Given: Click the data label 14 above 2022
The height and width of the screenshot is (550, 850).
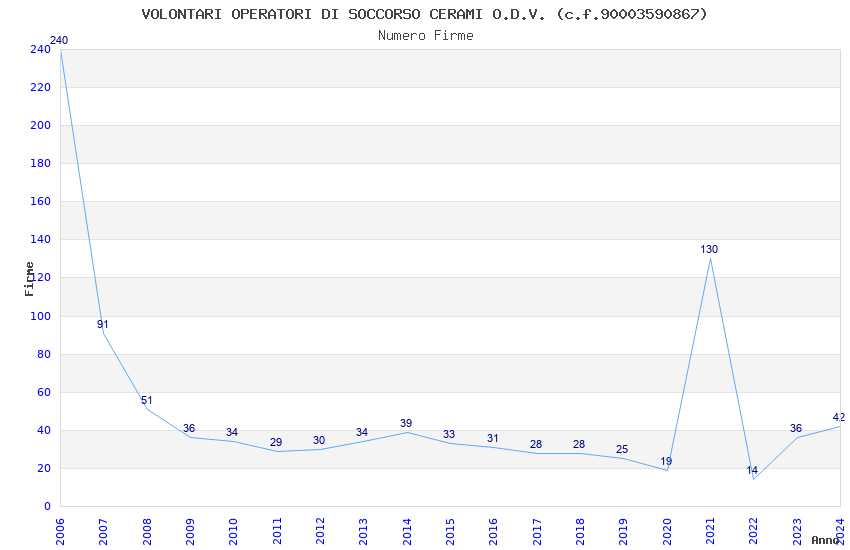Looking at the screenshot, I should point(752,470).
